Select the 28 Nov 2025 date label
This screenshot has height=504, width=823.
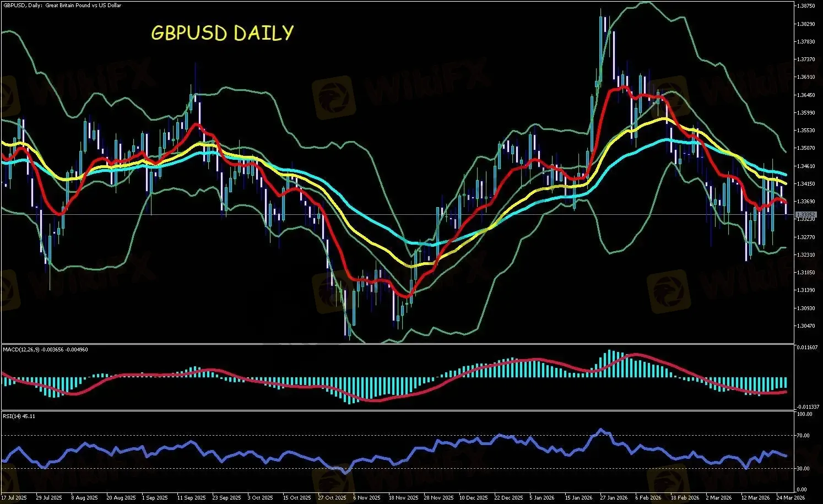tap(438, 498)
